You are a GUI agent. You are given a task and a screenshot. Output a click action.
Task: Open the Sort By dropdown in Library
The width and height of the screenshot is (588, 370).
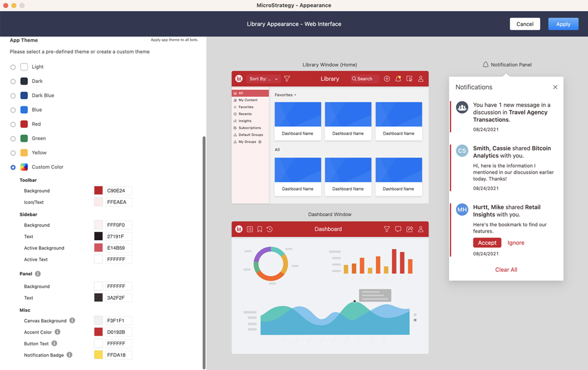point(263,79)
